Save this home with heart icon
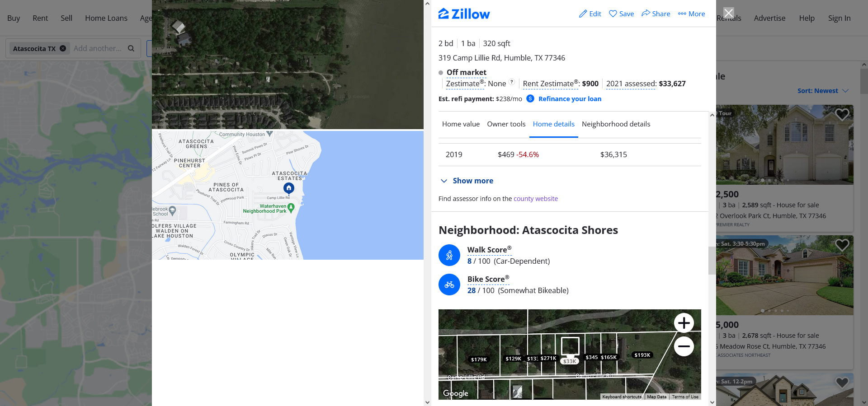This screenshot has width=868, height=406. (x=613, y=14)
